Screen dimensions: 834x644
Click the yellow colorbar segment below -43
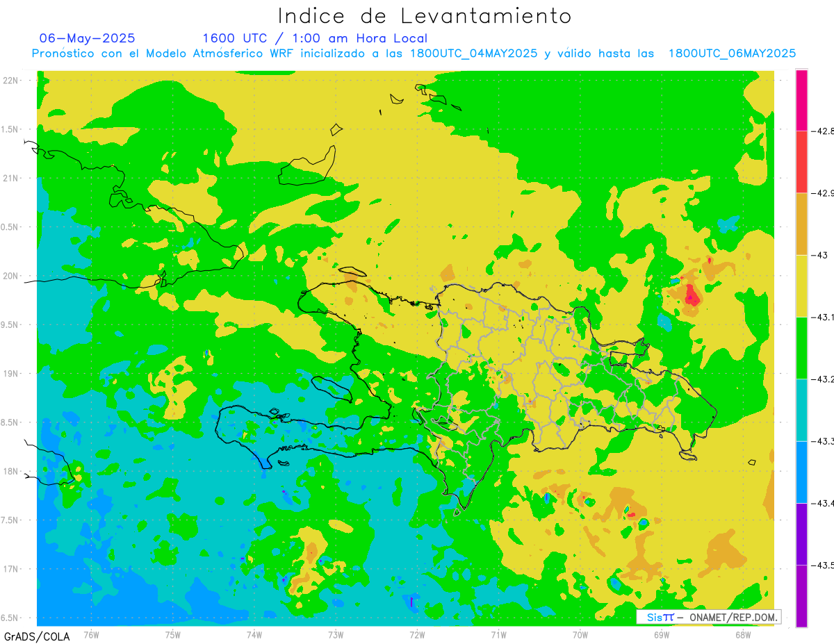pos(801,286)
